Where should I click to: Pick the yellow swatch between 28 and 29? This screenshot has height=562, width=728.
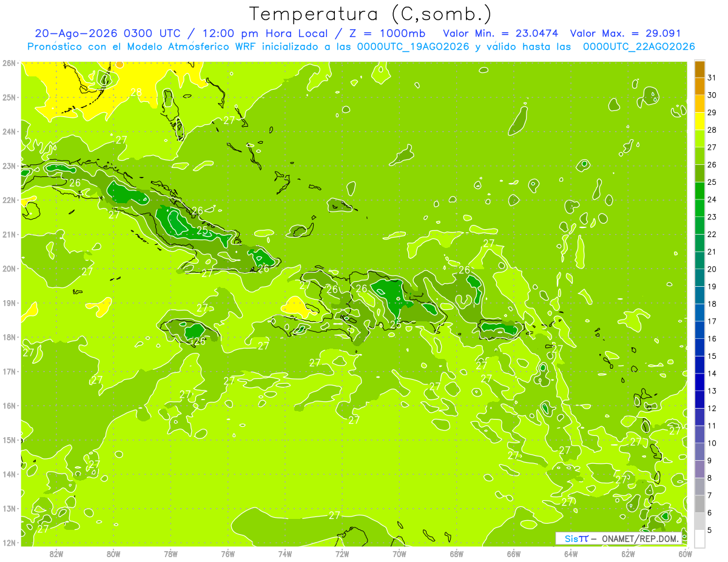(699, 121)
